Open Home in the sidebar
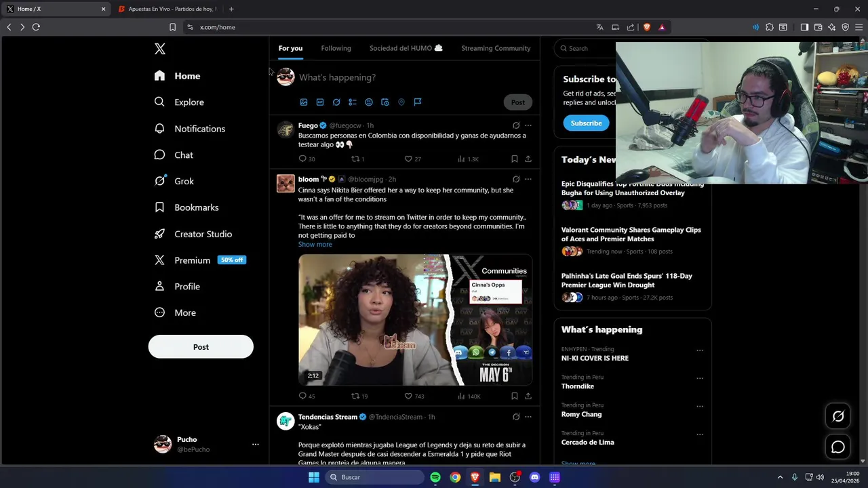868x488 pixels. [177, 76]
